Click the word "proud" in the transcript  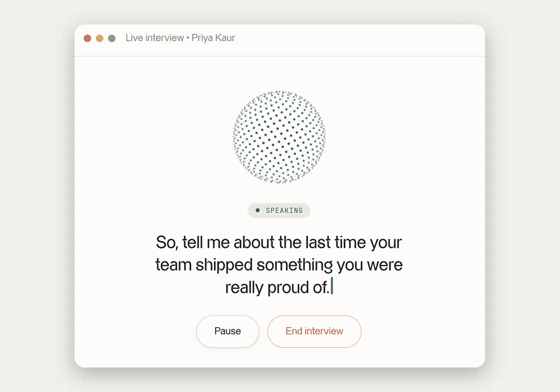288,287
